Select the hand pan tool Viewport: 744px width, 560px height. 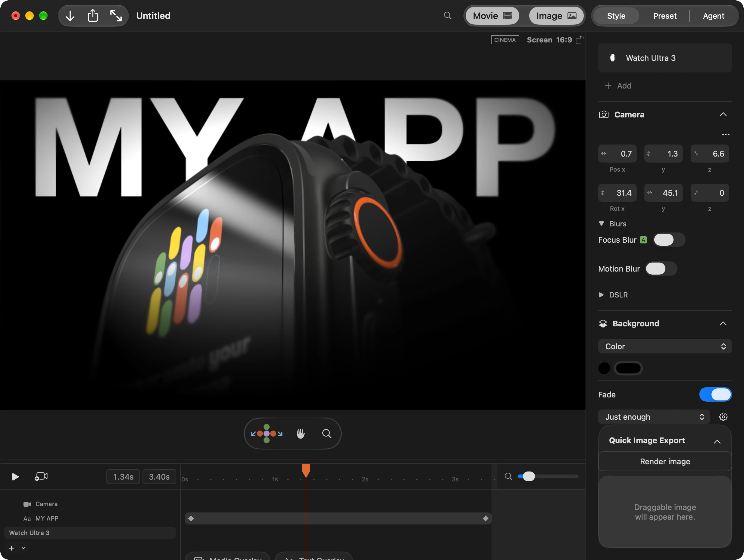tap(301, 434)
